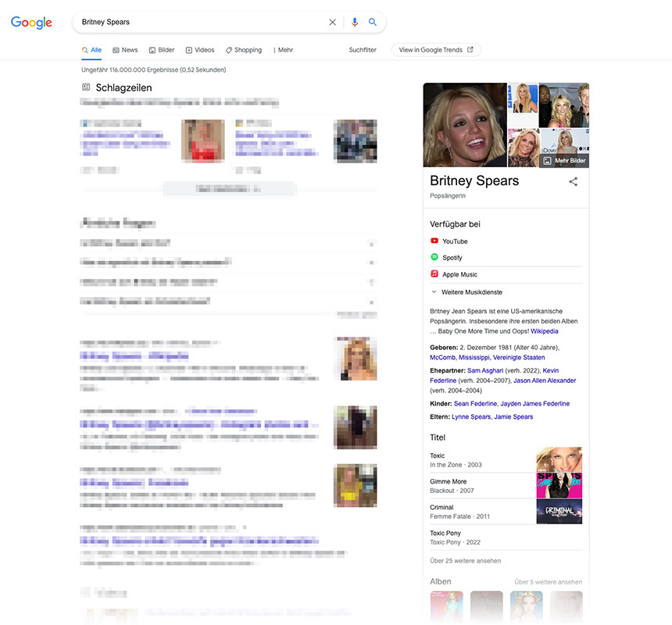Click Über 25 weitere ansehen
The height and width of the screenshot is (625, 672).
[466, 561]
